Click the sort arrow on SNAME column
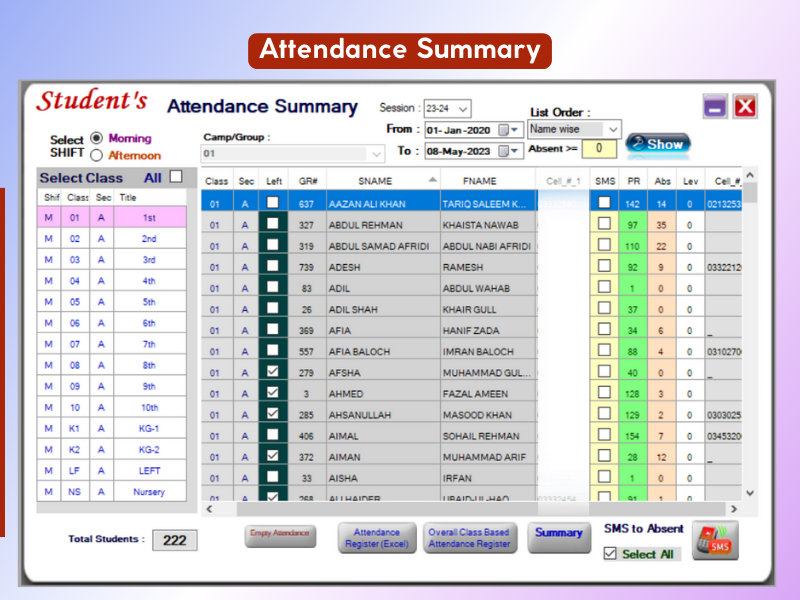Viewport: 800px width, 600px height. click(432, 179)
